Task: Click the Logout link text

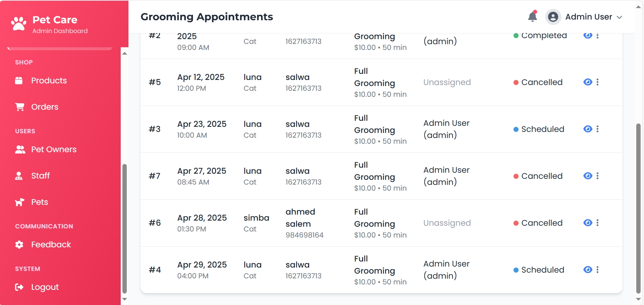Action: click(45, 287)
